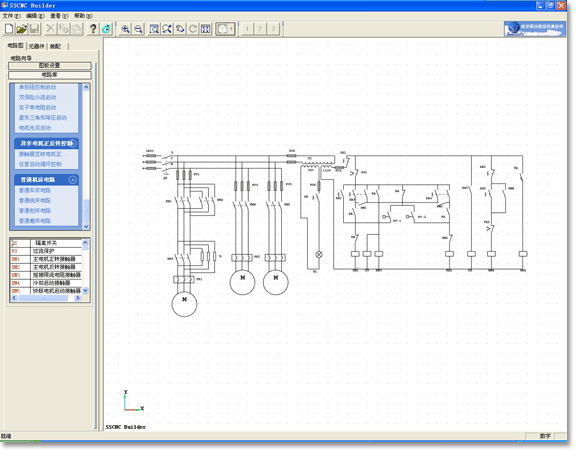Select the KM1 主电机正转接触器 table row
The height and width of the screenshot is (456, 579).
click(46, 259)
